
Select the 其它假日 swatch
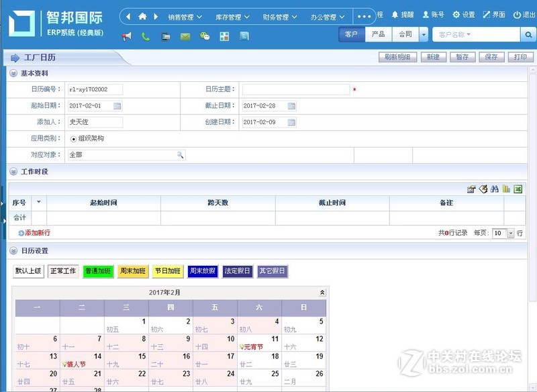point(273,271)
